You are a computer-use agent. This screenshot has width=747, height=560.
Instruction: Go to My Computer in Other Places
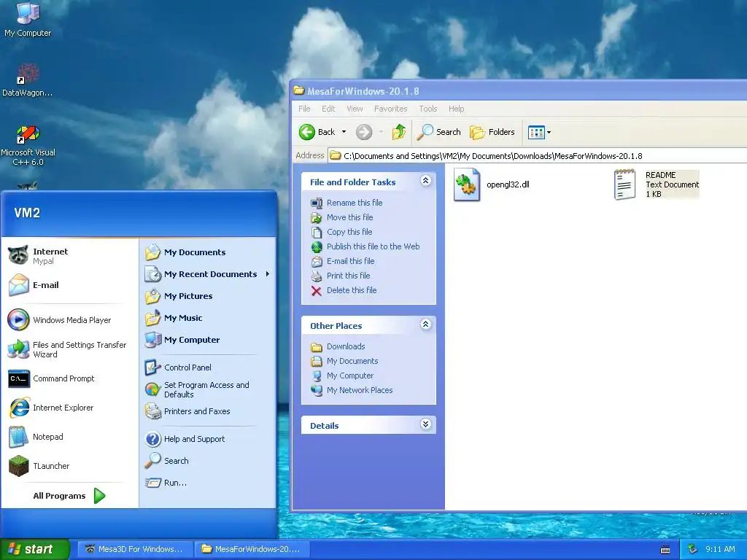[x=341, y=376]
